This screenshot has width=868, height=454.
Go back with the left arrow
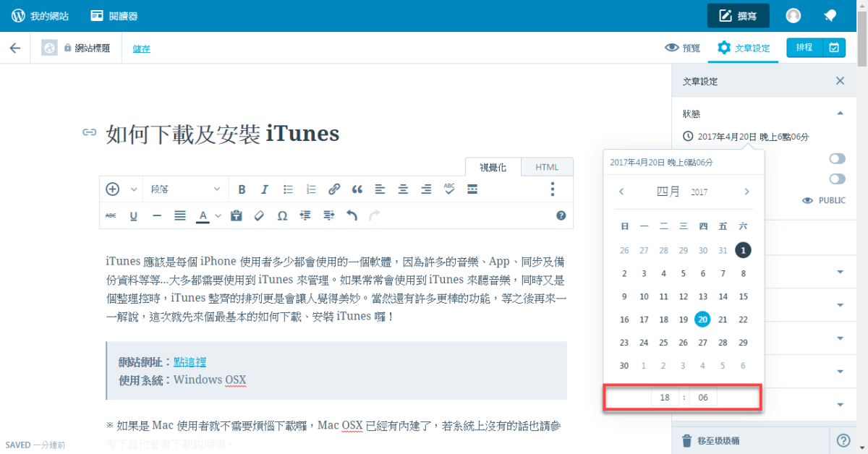pyautogui.click(x=14, y=48)
